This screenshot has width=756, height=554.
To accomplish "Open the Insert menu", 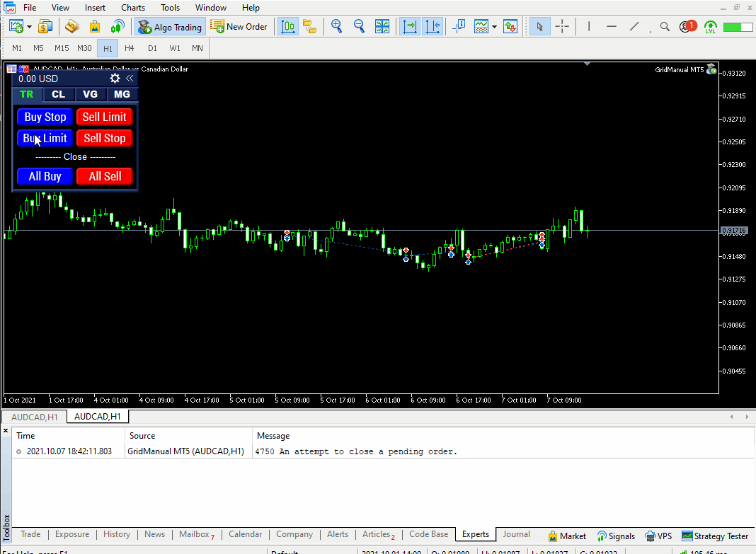I will (95, 8).
